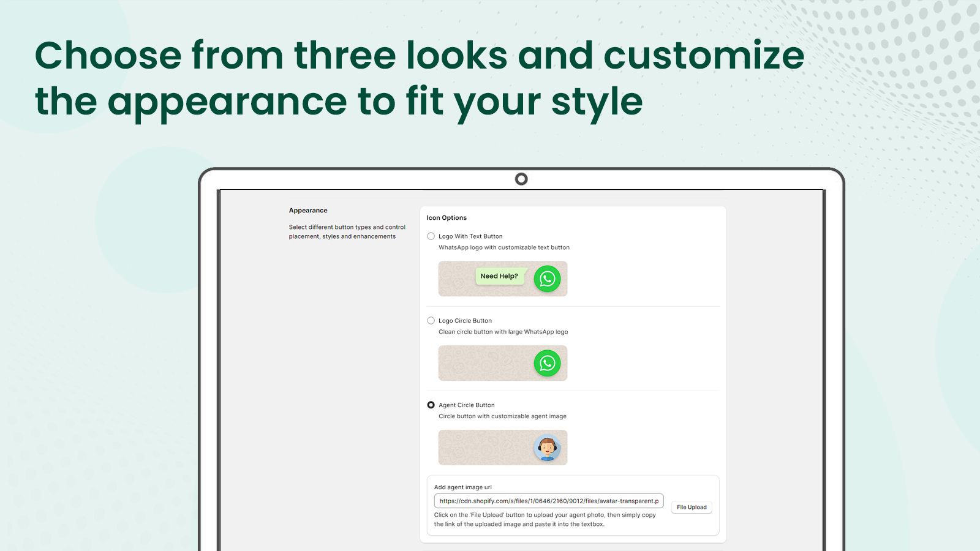Choose the Logo Circle Button radio option

point(431,321)
